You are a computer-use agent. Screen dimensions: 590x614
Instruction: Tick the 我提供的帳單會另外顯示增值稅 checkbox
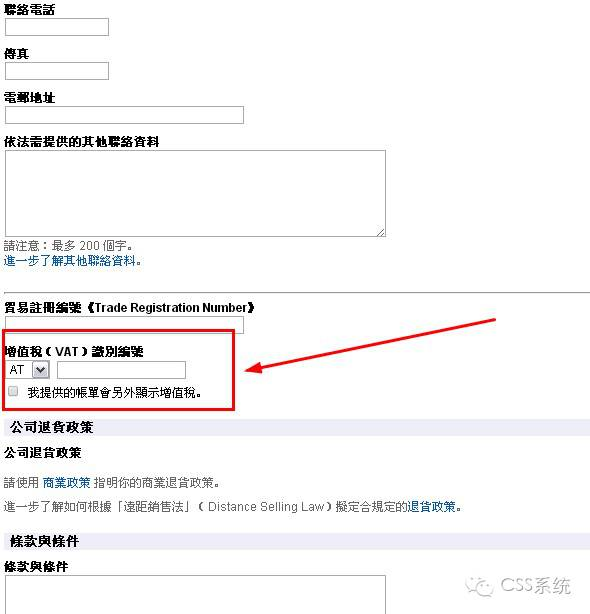coord(13,391)
